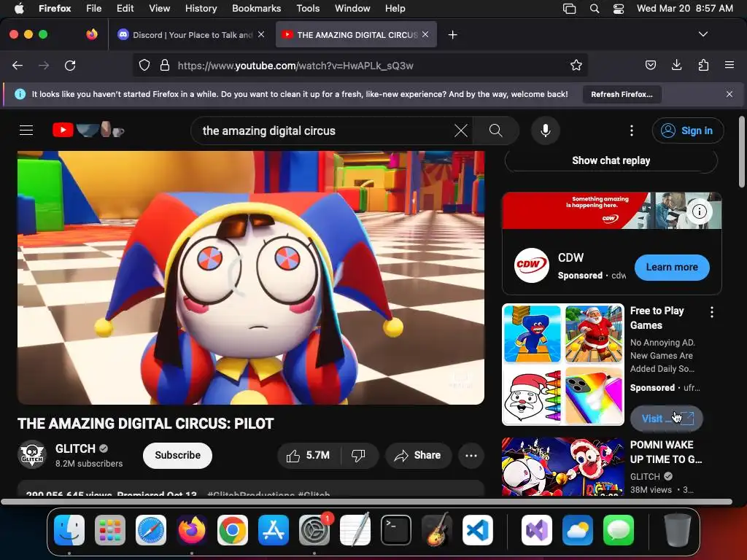Dismiss the Refresh Firefox notification bar

point(729,94)
